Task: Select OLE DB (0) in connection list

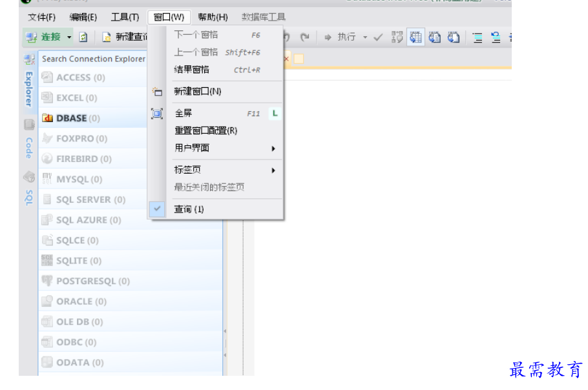Action: click(x=131, y=322)
